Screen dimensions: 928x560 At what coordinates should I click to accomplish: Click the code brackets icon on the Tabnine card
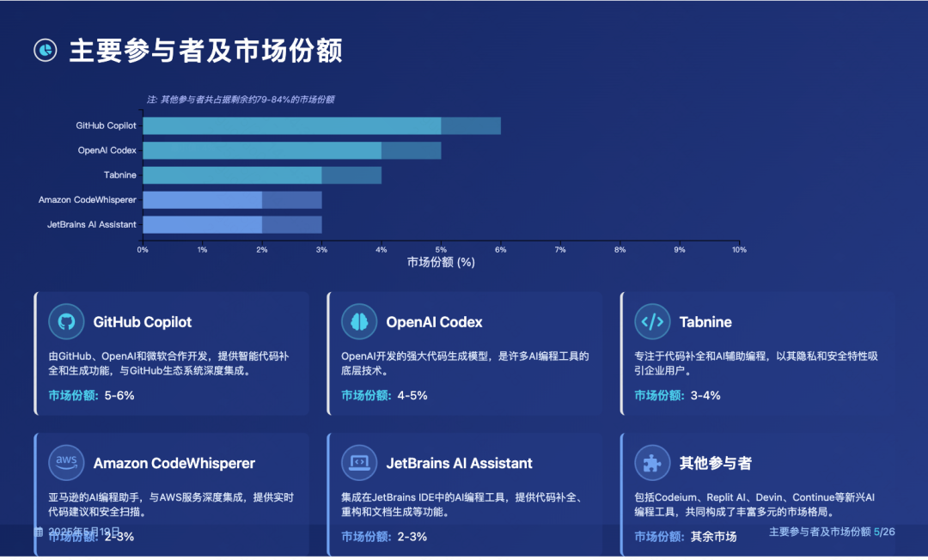pyautogui.click(x=652, y=322)
